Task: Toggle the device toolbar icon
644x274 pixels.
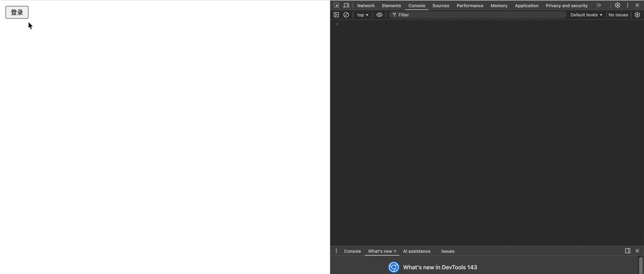Action: 346,5
